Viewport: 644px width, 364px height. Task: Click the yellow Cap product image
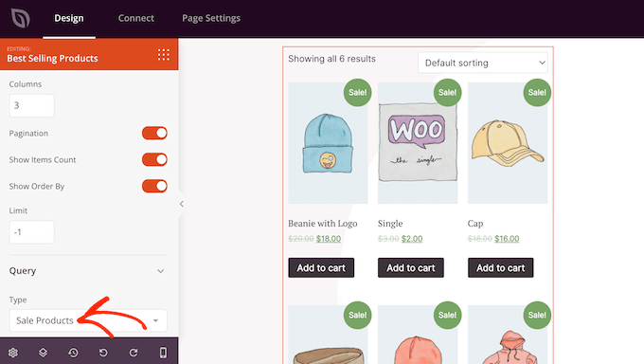[508, 143]
